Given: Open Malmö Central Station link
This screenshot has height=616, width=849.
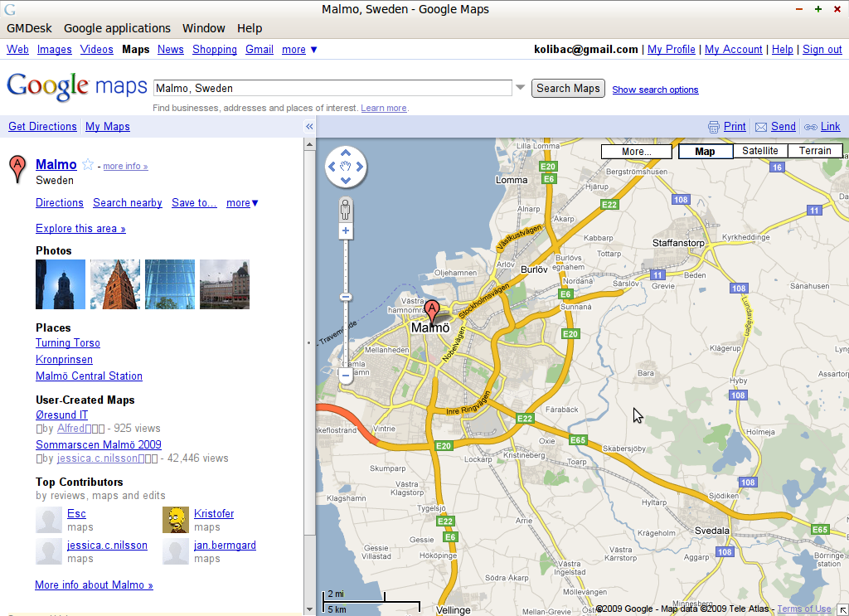Looking at the screenshot, I should [x=90, y=376].
